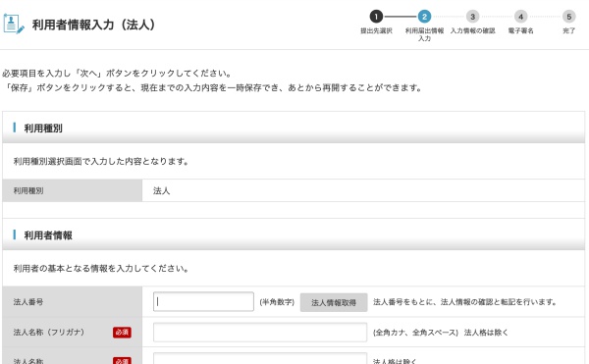Click the 全角カナ、全角スペース hint text

pos(415,333)
